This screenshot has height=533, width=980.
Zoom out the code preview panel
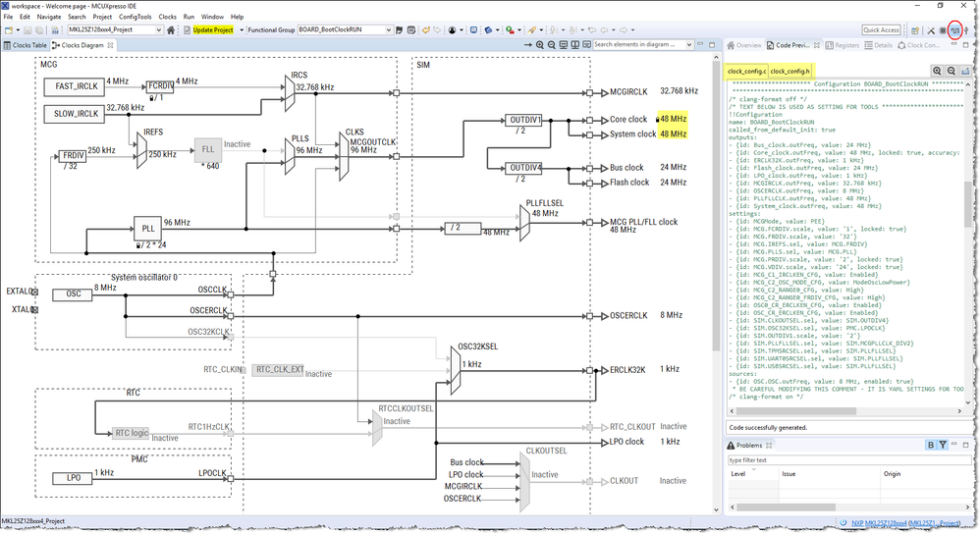coord(952,71)
